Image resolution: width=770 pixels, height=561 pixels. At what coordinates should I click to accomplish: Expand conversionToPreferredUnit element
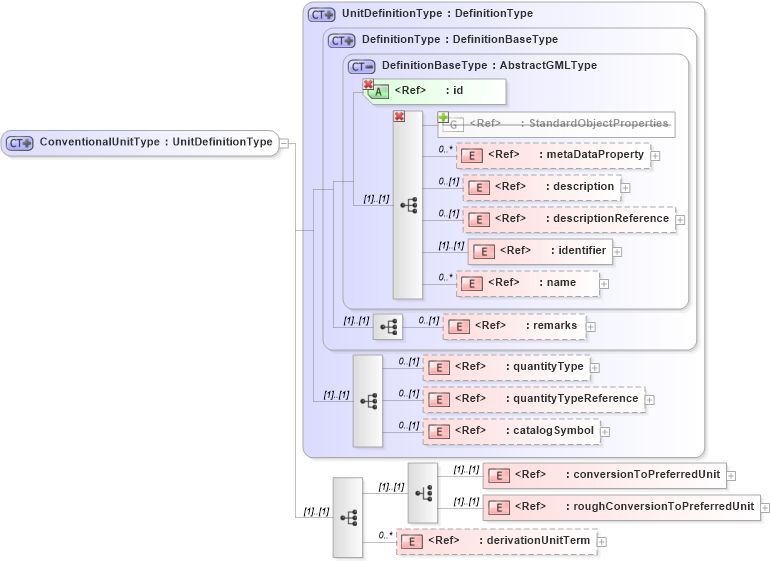pos(731,476)
